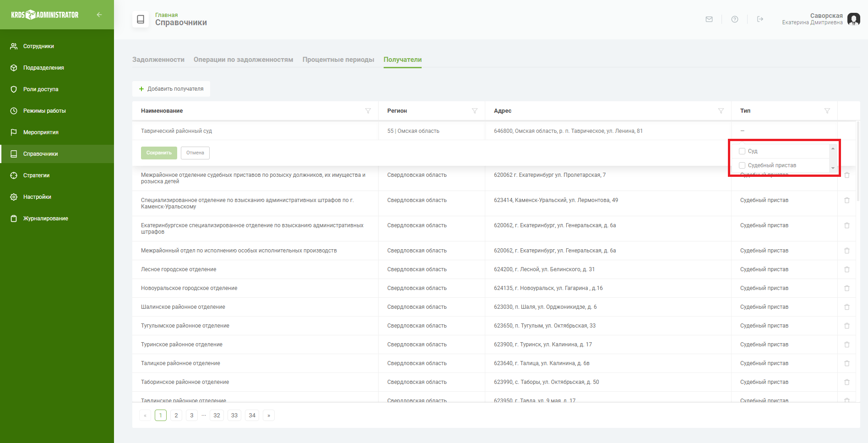
Task: Delete the Туринское районное отделение row
Action: 847,345
